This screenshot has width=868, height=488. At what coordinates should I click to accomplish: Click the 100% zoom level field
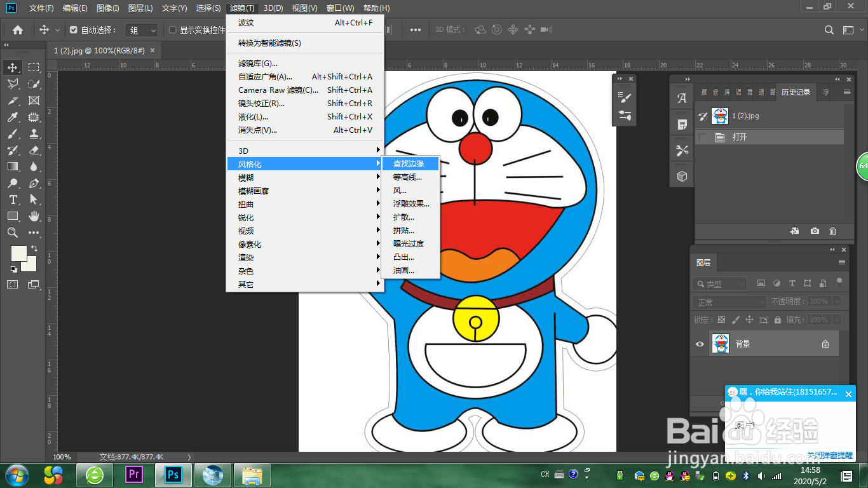(x=62, y=457)
